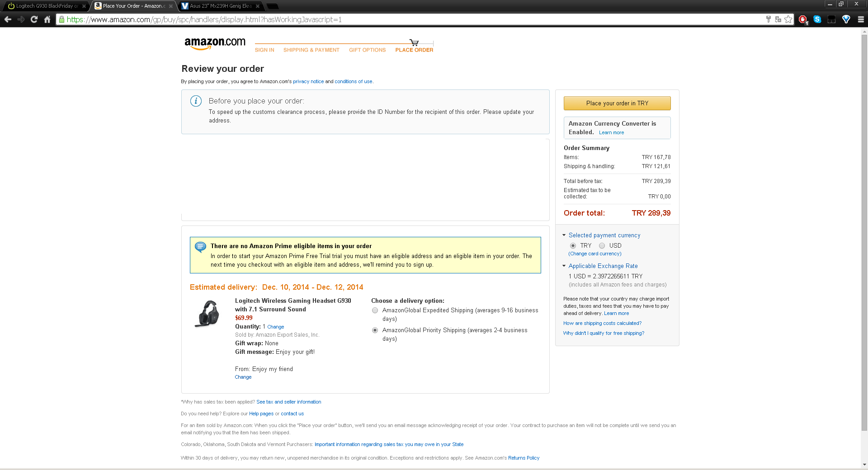This screenshot has height=470, width=868.
Task: Click the PLACE ORDER step label
Action: tap(414, 50)
